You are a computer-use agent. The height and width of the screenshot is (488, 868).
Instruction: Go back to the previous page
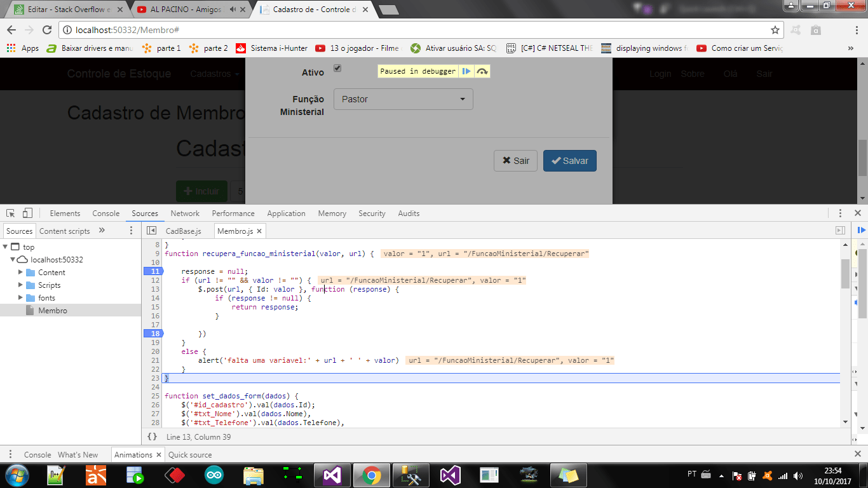coord(12,30)
